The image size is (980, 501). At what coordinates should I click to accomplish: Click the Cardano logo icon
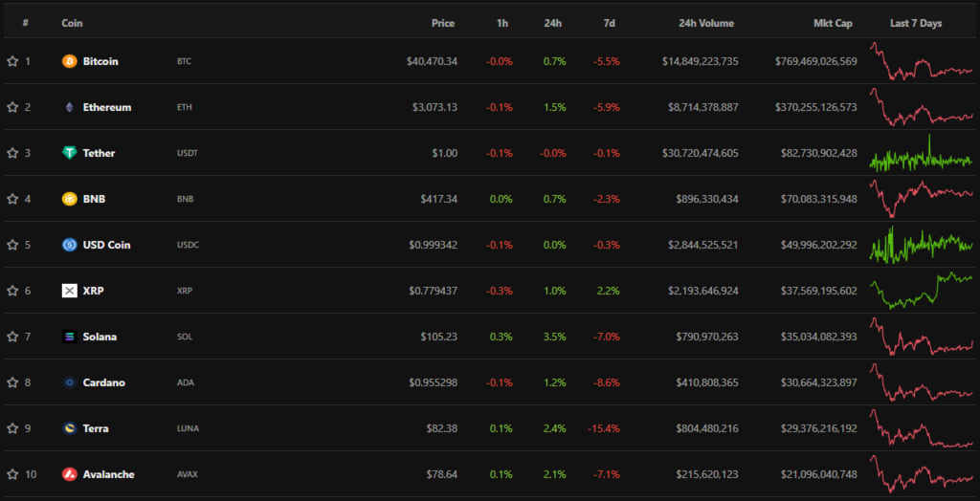[x=69, y=382]
